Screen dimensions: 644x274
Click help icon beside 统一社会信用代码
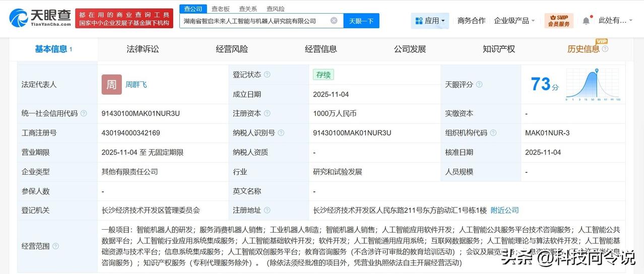tap(84, 113)
